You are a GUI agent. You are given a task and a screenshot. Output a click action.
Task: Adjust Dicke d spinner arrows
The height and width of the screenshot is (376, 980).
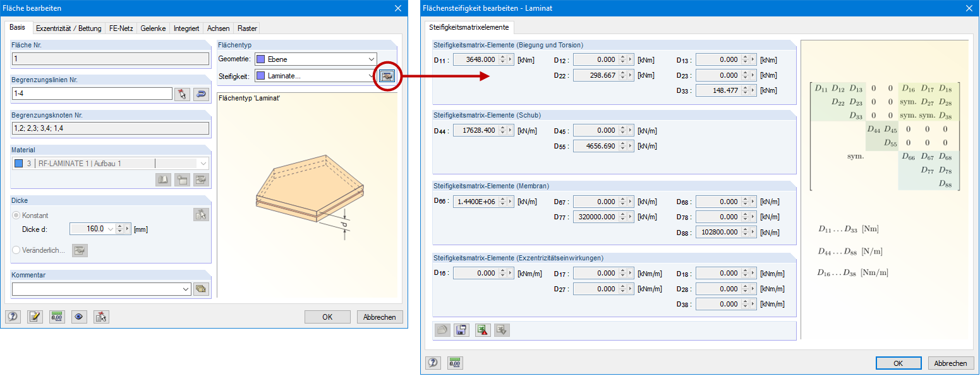click(x=119, y=229)
